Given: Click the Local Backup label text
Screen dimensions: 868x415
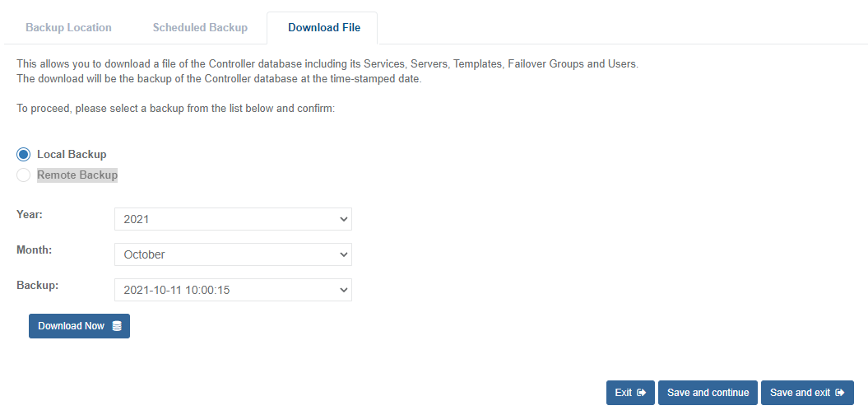Looking at the screenshot, I should coord(72,155).
